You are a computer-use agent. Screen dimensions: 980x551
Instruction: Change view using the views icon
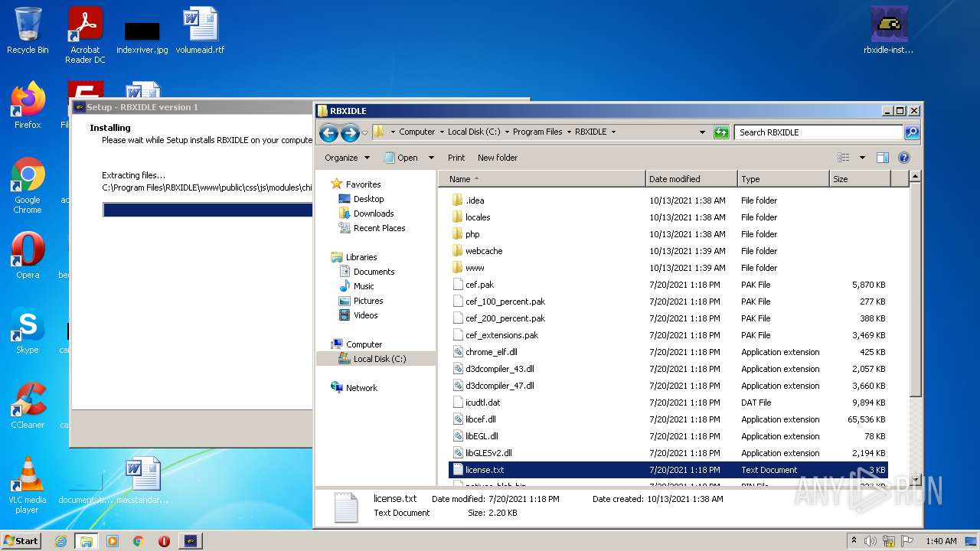point(844,158)
